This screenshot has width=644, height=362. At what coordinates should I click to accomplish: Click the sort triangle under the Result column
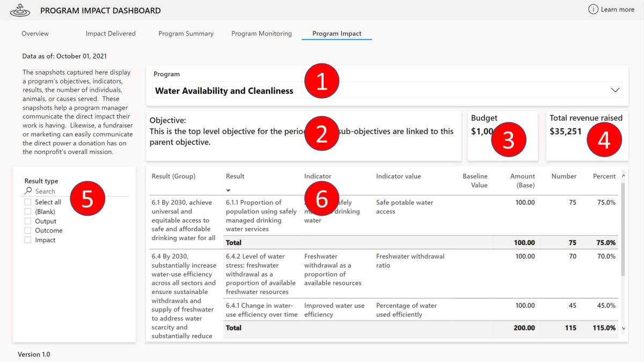coord(228,190)
